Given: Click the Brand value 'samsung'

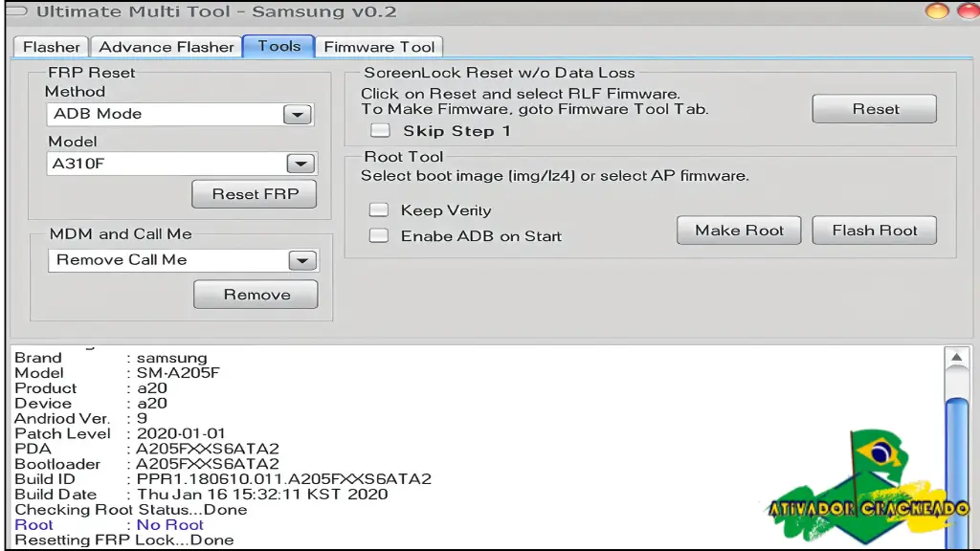Looking at the screenshot, I should (x=172, y=358).
